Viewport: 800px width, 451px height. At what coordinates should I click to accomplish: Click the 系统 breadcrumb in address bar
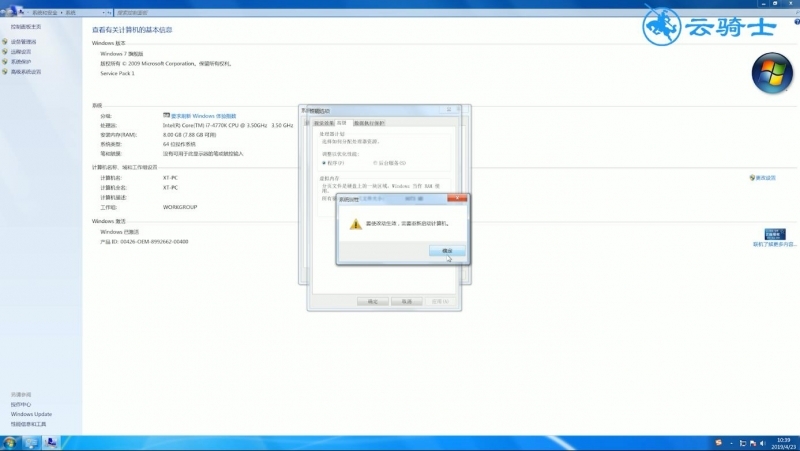(70, 12)
